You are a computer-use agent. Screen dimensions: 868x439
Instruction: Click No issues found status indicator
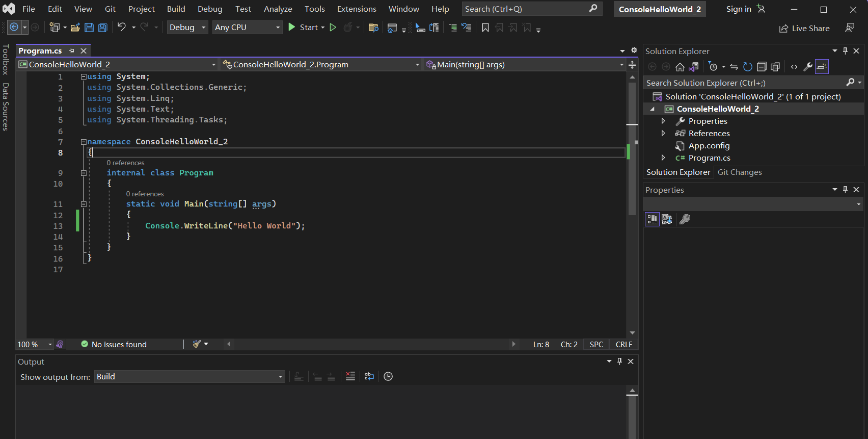point(114,345)
